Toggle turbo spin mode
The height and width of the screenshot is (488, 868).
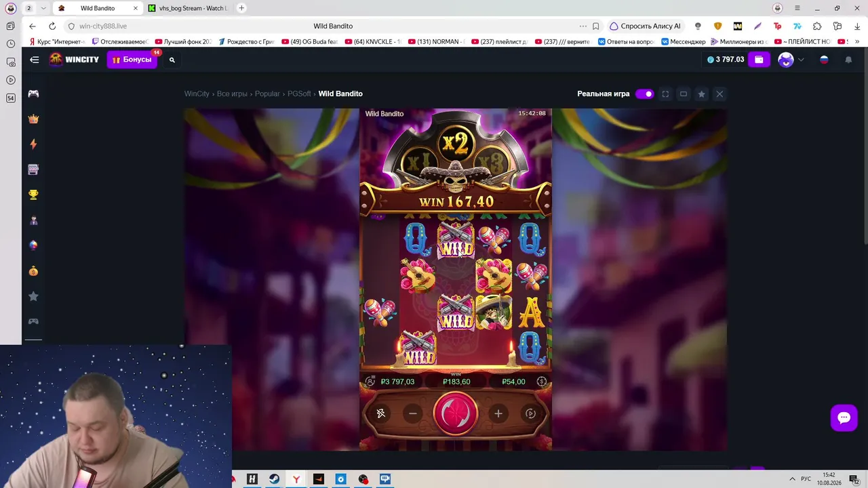(381, 413)
